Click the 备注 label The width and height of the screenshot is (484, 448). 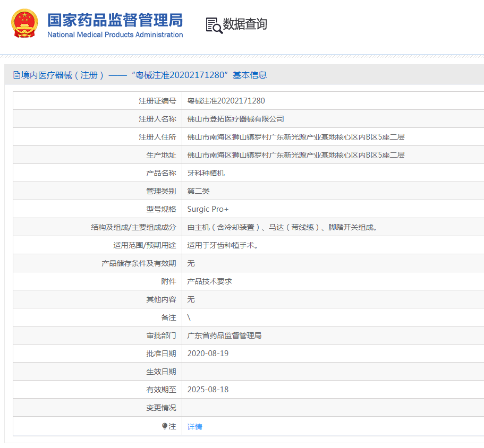(168, 317)
